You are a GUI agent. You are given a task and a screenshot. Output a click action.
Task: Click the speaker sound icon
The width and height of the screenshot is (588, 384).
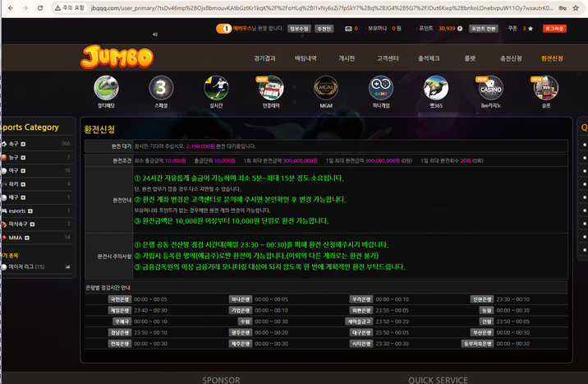tap(155, 35)
